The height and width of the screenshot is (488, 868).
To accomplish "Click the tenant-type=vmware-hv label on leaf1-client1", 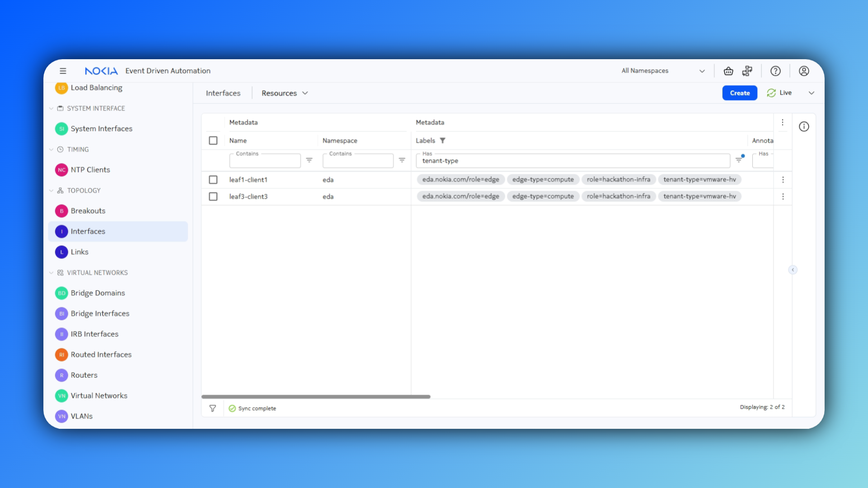I will 699,180.
